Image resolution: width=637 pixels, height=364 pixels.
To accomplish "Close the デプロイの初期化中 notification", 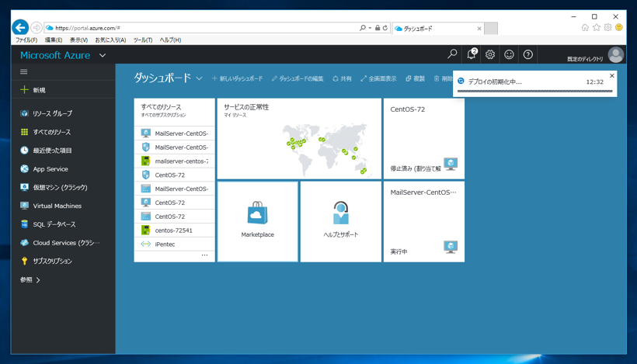I will click(612, 75).
